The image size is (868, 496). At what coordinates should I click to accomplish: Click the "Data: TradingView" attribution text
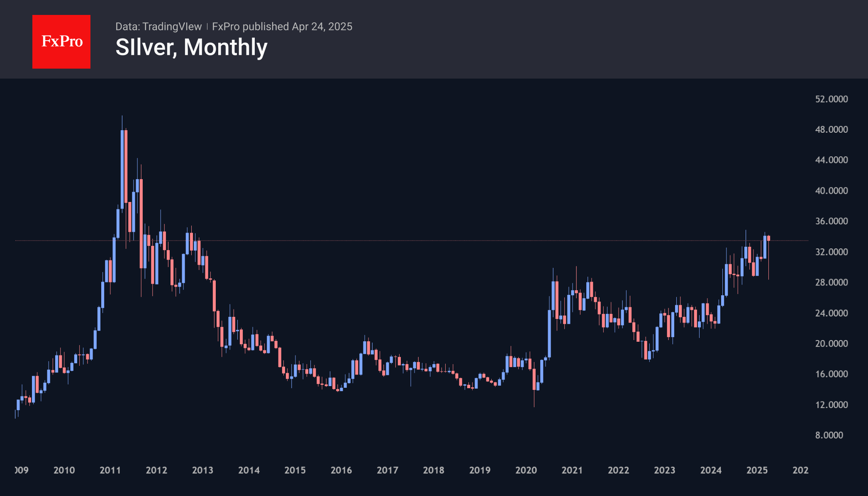(158, 27)
